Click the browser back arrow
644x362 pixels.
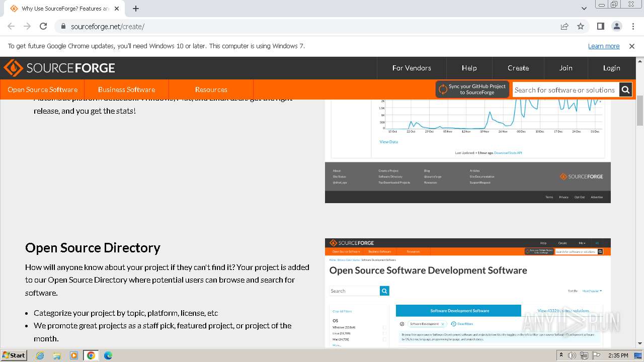pos(11,27)
